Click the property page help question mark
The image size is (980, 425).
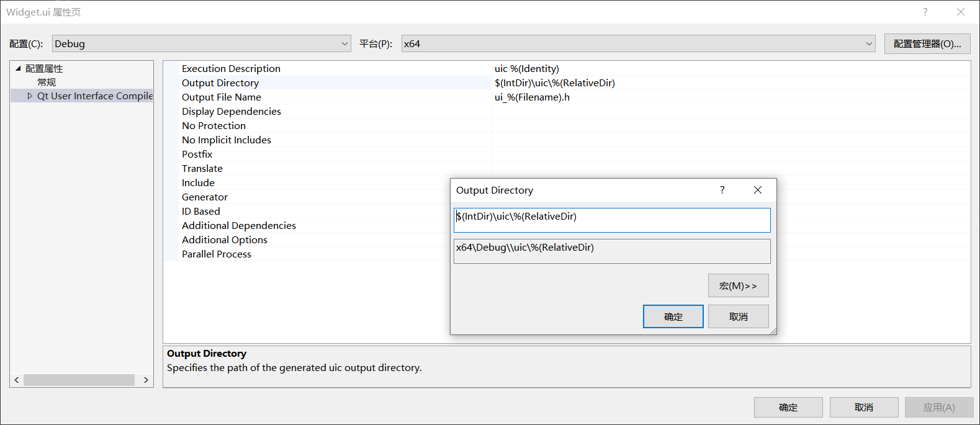coord(925,12)
